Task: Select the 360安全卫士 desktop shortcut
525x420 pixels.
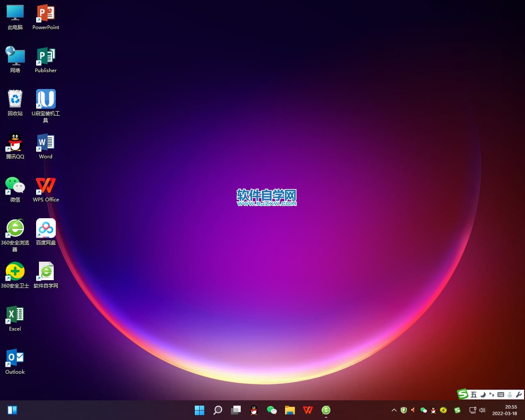Action: [15, 272]
